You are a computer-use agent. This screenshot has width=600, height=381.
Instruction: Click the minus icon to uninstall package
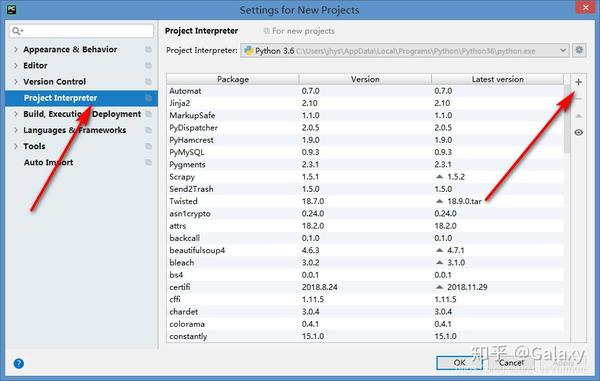pos(579,99)
